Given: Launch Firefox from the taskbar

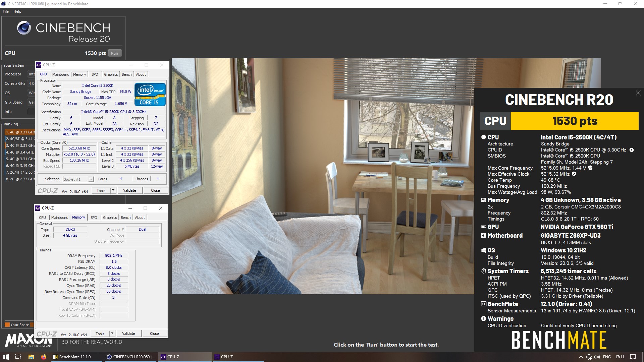Looking at the screenshot, I should [43, 357].
